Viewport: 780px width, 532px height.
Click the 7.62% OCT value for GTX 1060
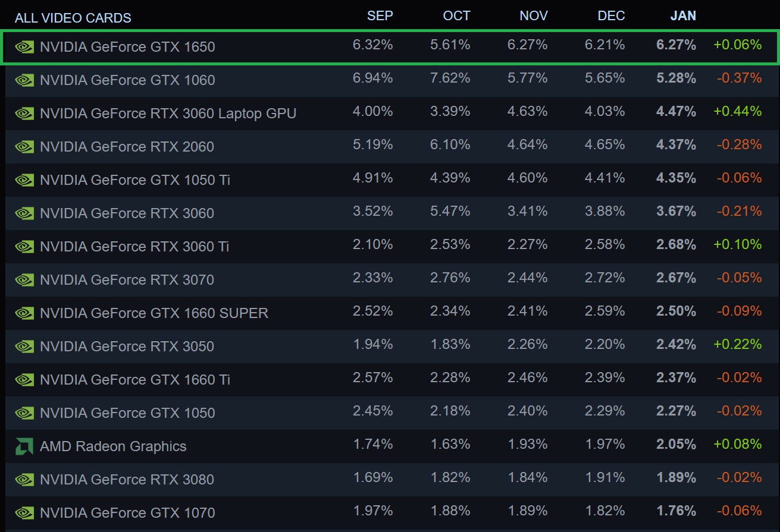(450, 78)
